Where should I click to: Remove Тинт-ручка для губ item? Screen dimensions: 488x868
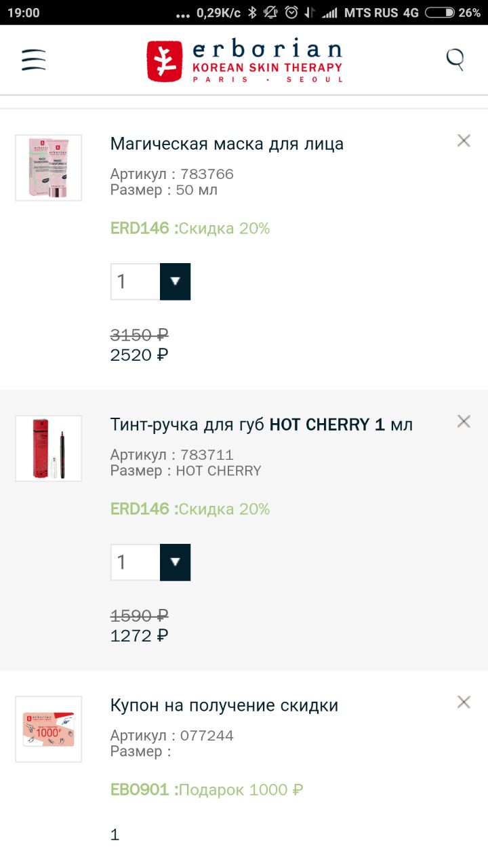coord(464,421)
